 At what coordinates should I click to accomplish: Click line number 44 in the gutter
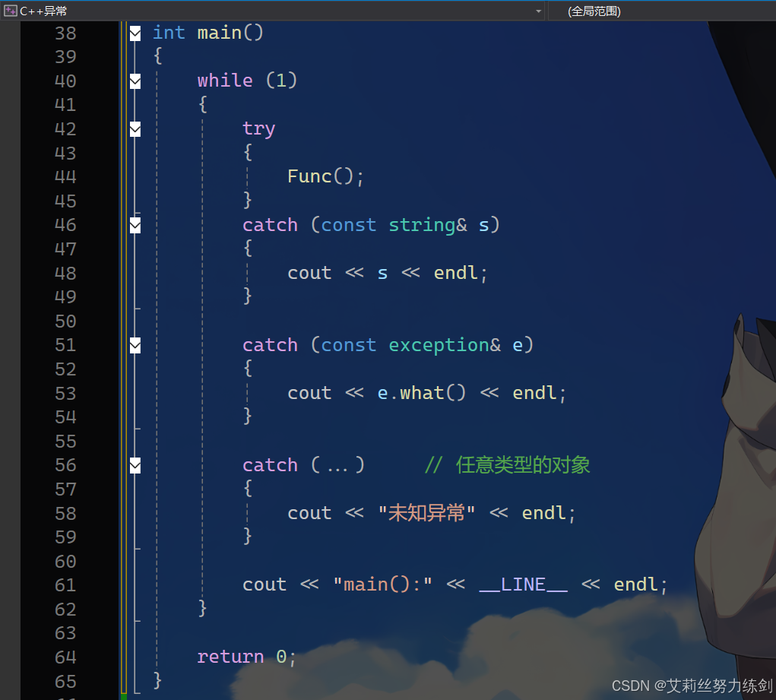click(65, 177)
